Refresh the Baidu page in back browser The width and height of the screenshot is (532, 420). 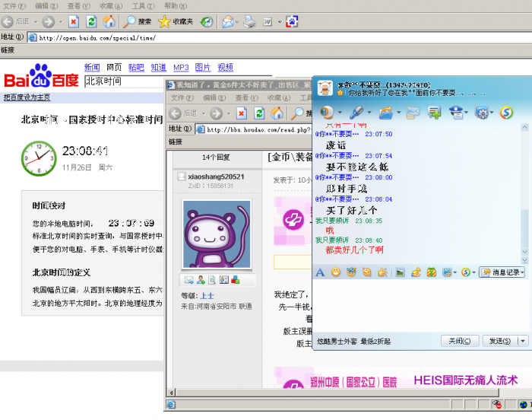(x=92, y=22)
